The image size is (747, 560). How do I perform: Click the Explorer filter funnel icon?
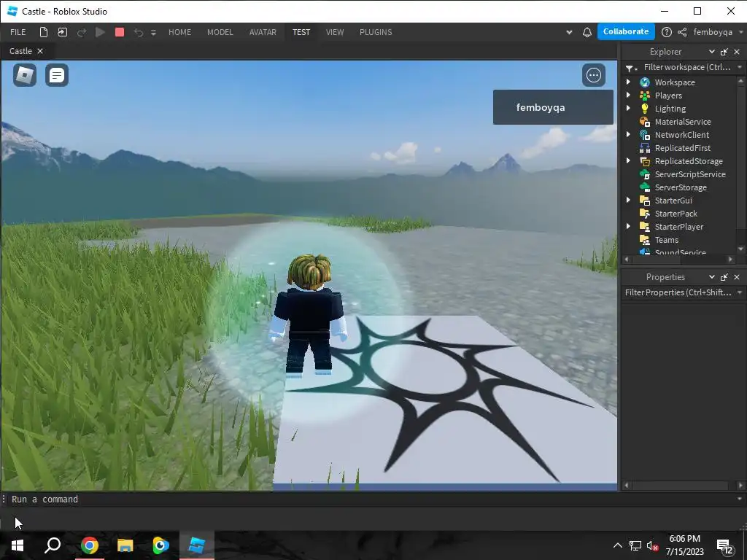630,68
